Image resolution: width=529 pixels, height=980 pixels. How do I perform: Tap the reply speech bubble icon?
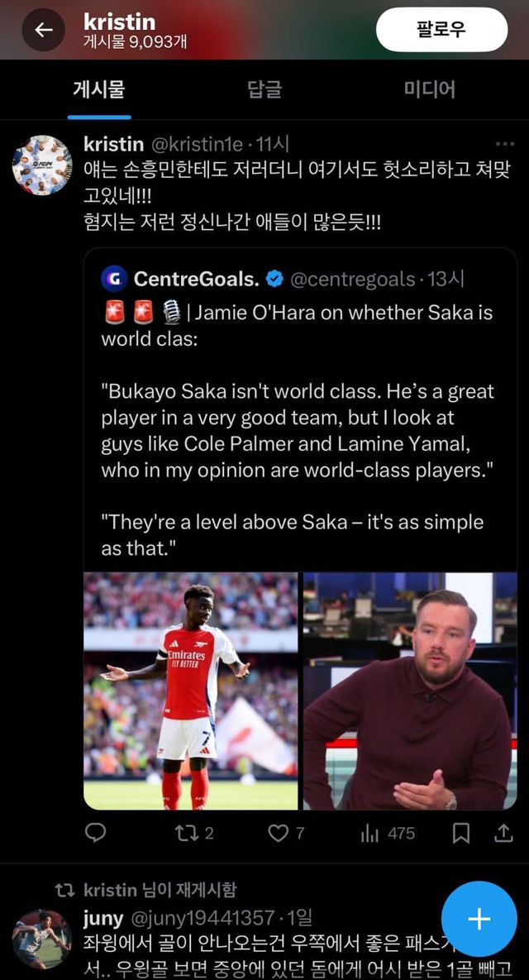96,833
